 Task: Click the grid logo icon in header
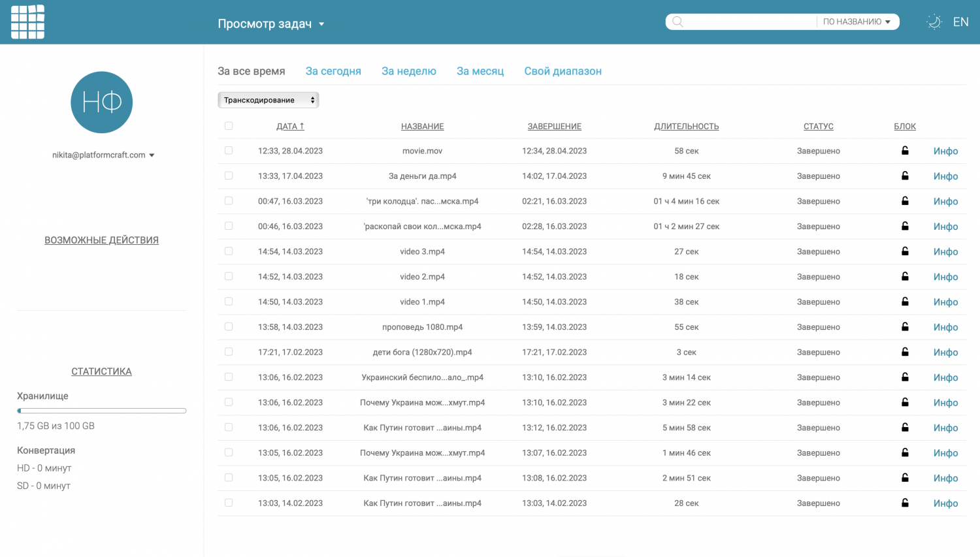[x=28, y=22]
